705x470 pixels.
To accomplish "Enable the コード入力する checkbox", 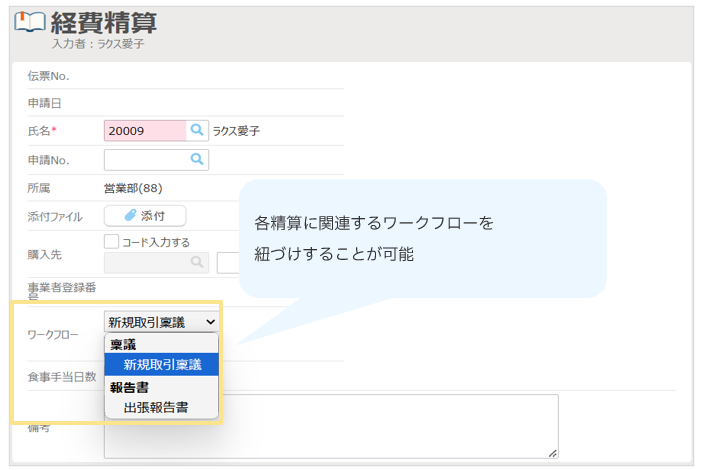I will pos(112,241).
